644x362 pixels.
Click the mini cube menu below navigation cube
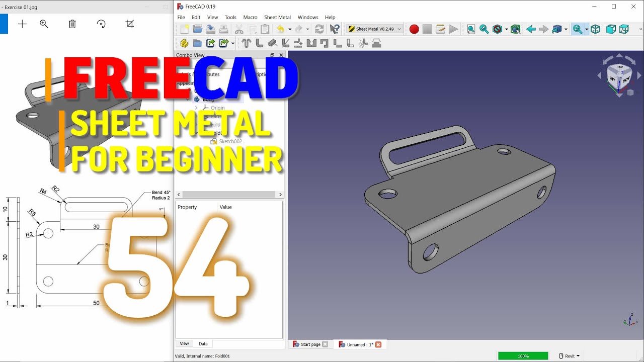(x=630, y=93)
